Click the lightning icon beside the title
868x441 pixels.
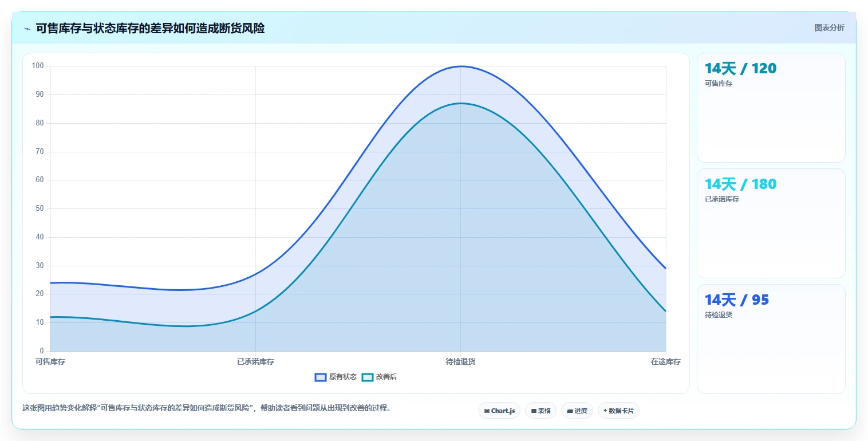27,29
